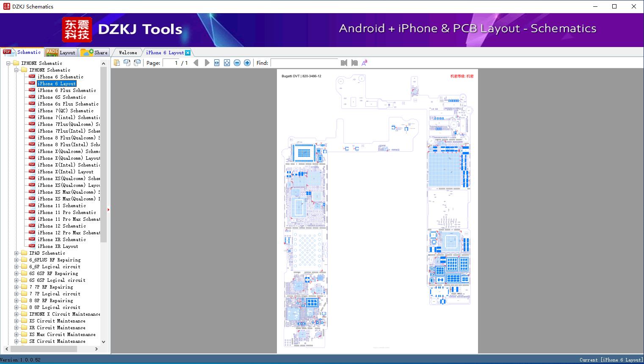Click the PDF icon beside iPhone 6 Schematic
The image size is (644, 364).
(32, 77)
